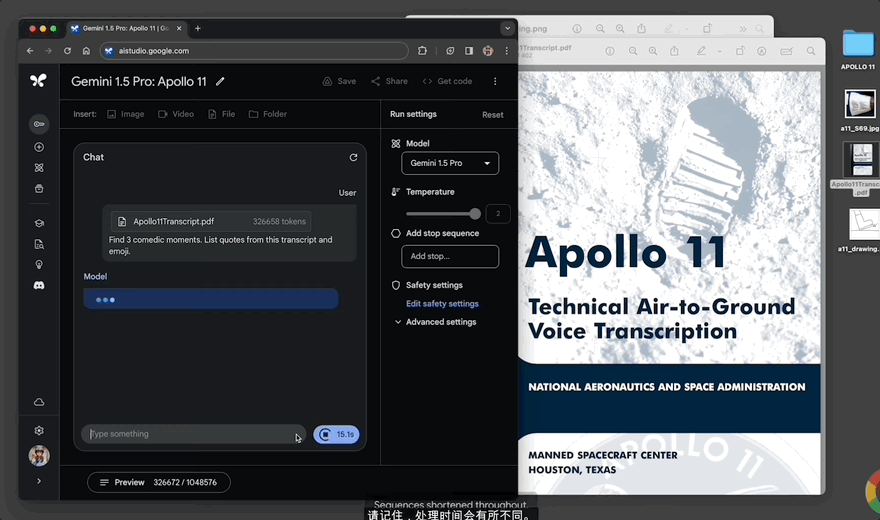Toggle the browser side panel icon
The height and width of the screenshot is (520, 880).
(x=469, y=50)
